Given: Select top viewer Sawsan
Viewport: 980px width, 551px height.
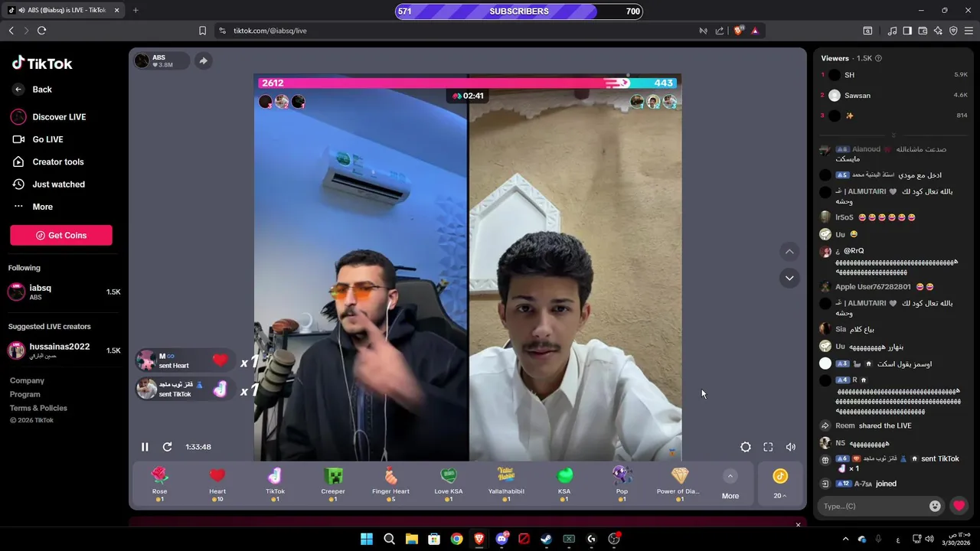Looking at the screenshot, I should point(893,96).
